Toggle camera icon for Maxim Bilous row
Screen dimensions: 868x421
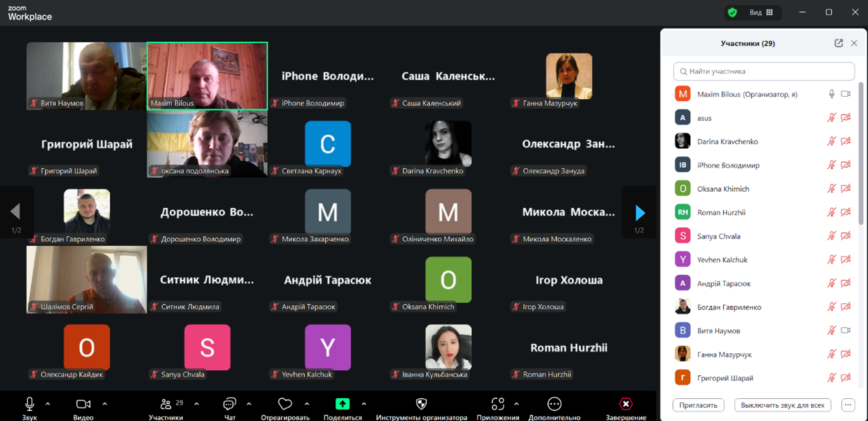click(x=846, y=94)
